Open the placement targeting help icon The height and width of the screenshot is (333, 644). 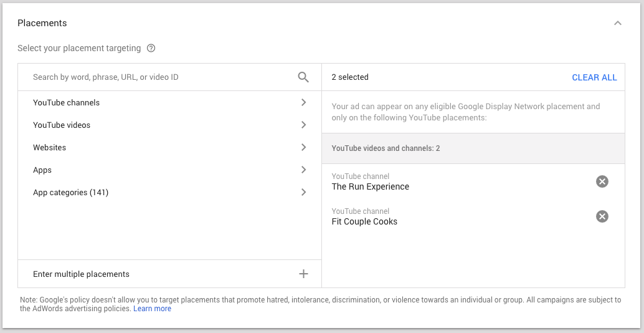(151, 48)
